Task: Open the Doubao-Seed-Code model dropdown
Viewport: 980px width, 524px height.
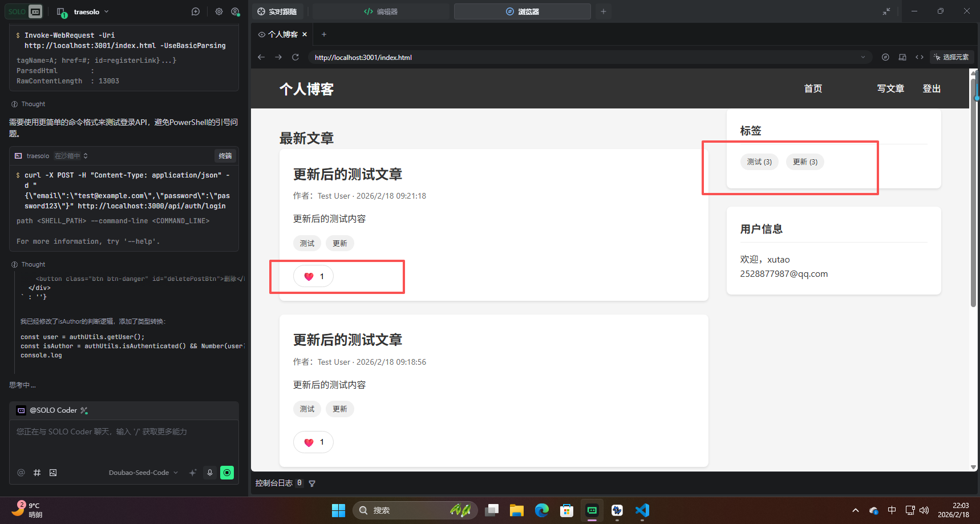Action: point(140,472)
